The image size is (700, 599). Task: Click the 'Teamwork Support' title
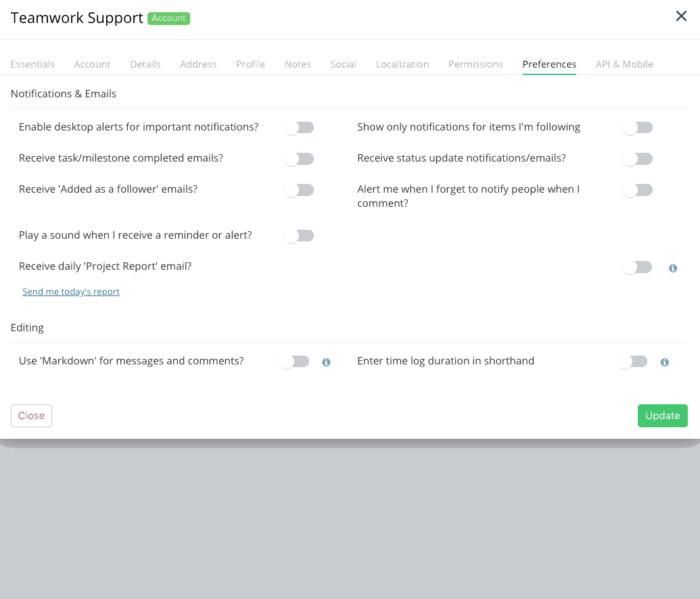[x=77, y=18]
